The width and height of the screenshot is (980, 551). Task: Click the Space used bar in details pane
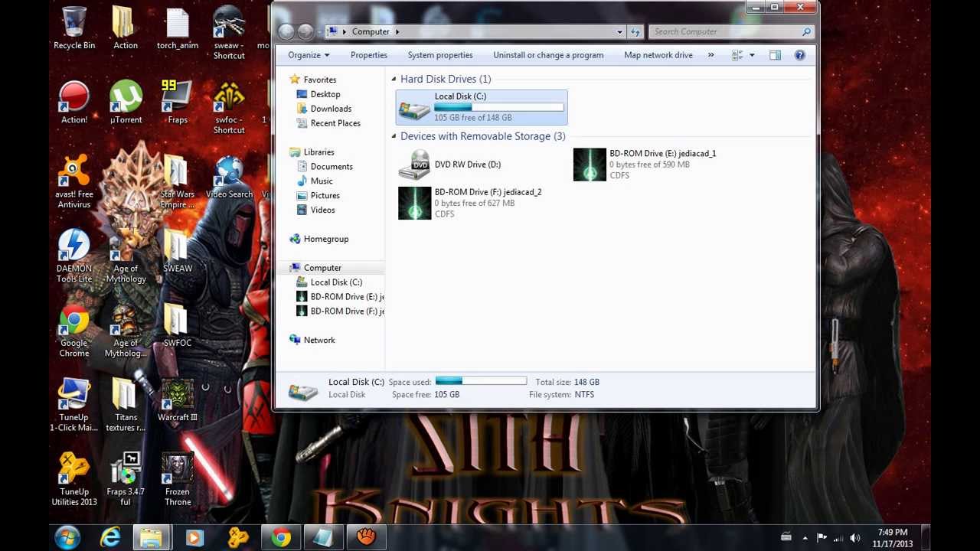(x=481, y=381)
